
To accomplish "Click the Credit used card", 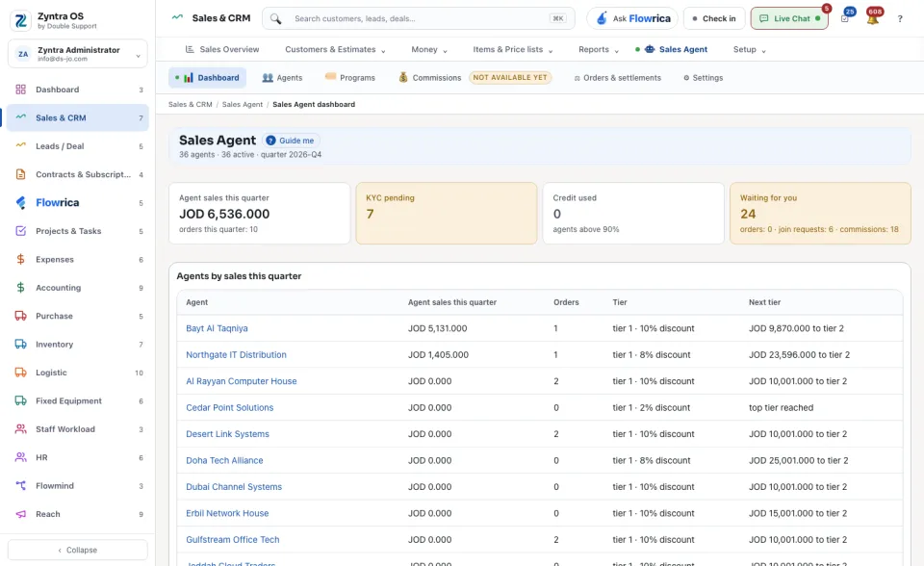I will click(x=633, y=213).
